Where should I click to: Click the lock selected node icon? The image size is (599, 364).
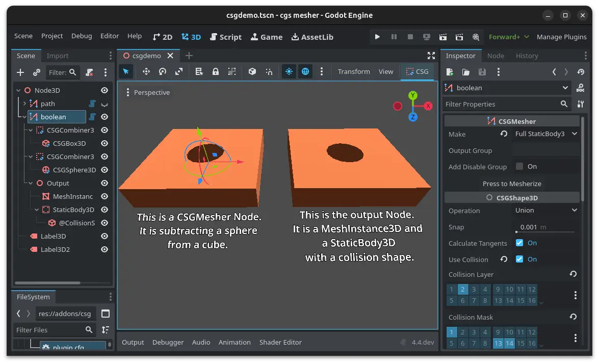[216, 72]
